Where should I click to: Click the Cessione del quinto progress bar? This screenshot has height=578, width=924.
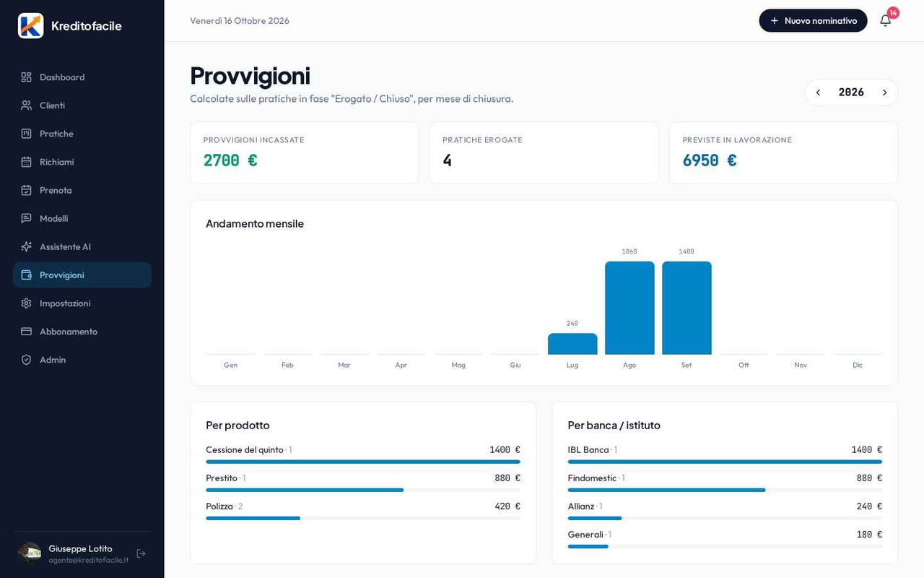pyautogui.click(x=363, y=462)
